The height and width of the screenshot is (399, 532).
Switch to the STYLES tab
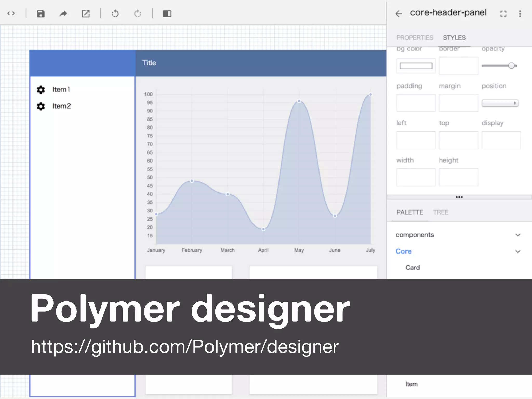tap(454, 38)
